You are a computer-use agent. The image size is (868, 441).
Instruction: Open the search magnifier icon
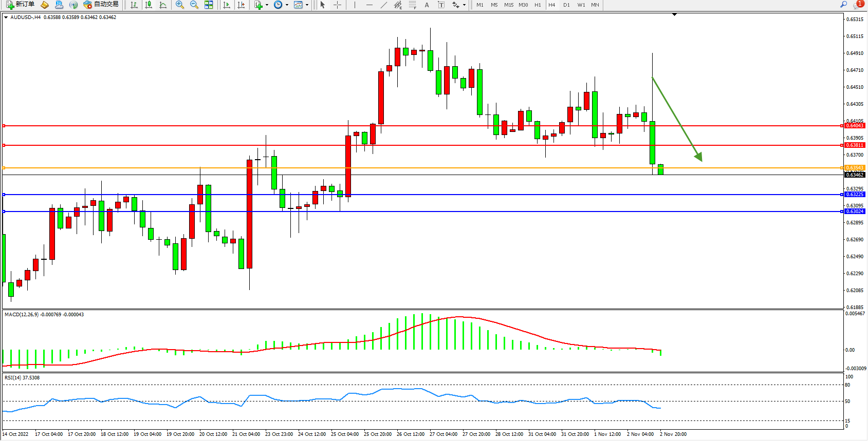[843, 5]
